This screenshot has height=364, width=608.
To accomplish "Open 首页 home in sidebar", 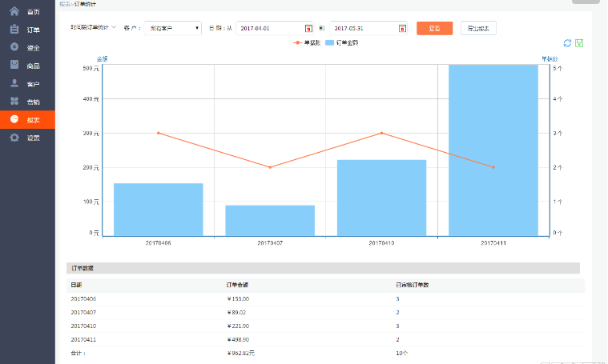I will coord(27,12).
